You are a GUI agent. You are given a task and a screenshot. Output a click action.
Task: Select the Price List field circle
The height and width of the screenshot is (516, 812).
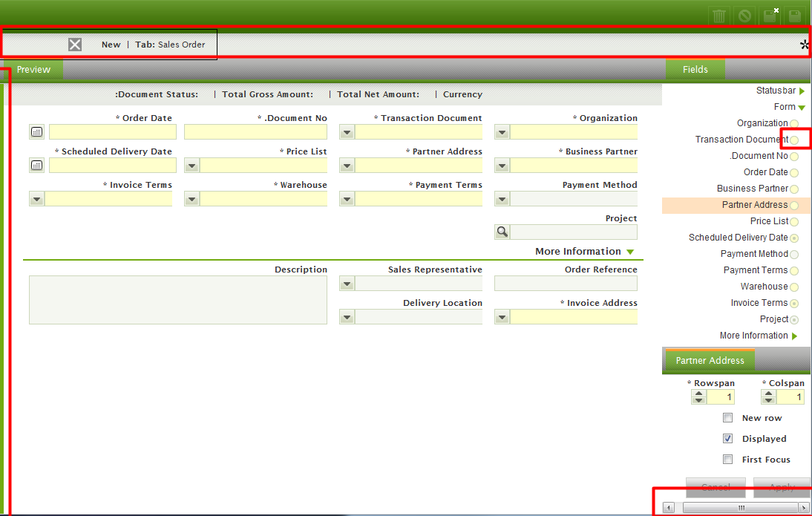794,222
